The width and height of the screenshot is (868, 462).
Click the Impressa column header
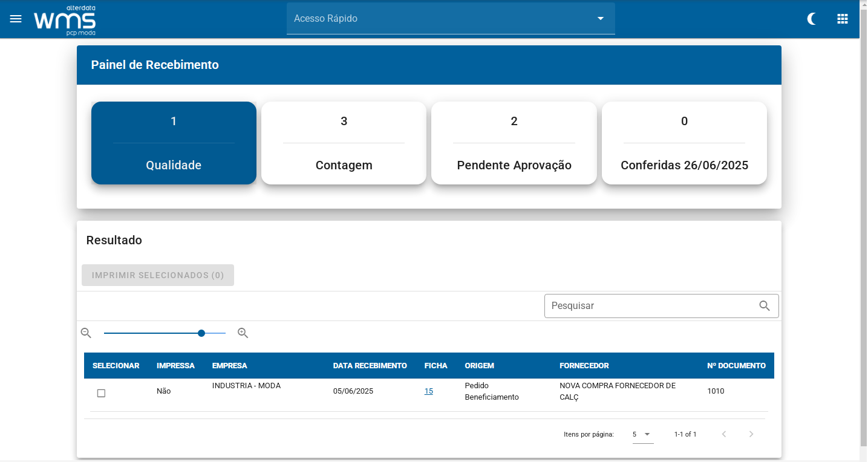(175, 366)
